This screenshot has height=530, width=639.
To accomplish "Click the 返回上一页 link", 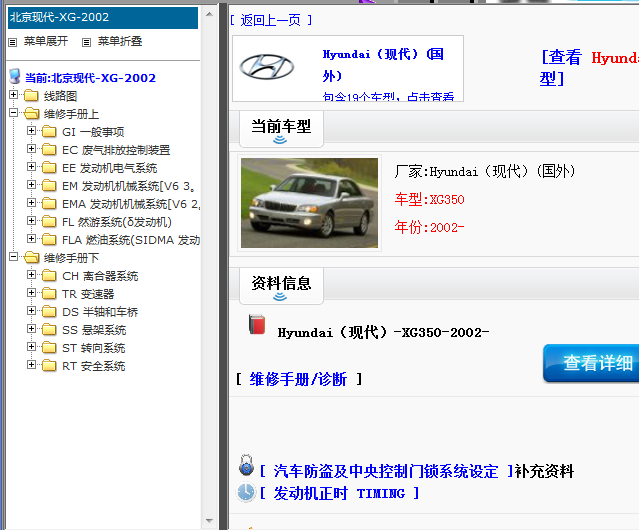I will tap(271, 20).
